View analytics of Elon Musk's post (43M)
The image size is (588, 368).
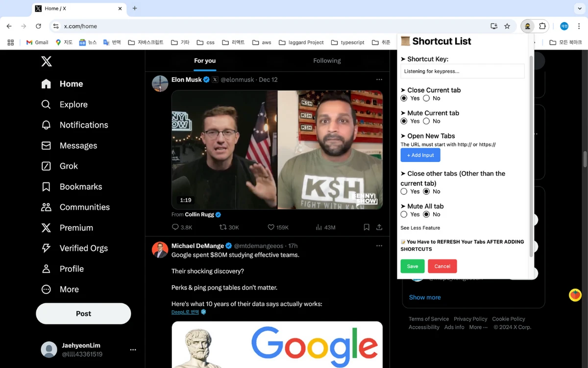(x=325, y=227)
